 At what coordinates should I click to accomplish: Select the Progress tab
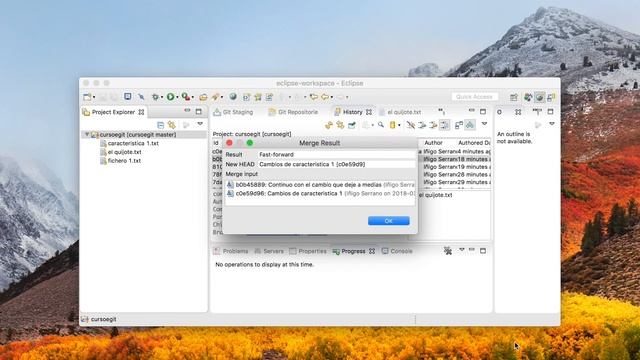353,251
